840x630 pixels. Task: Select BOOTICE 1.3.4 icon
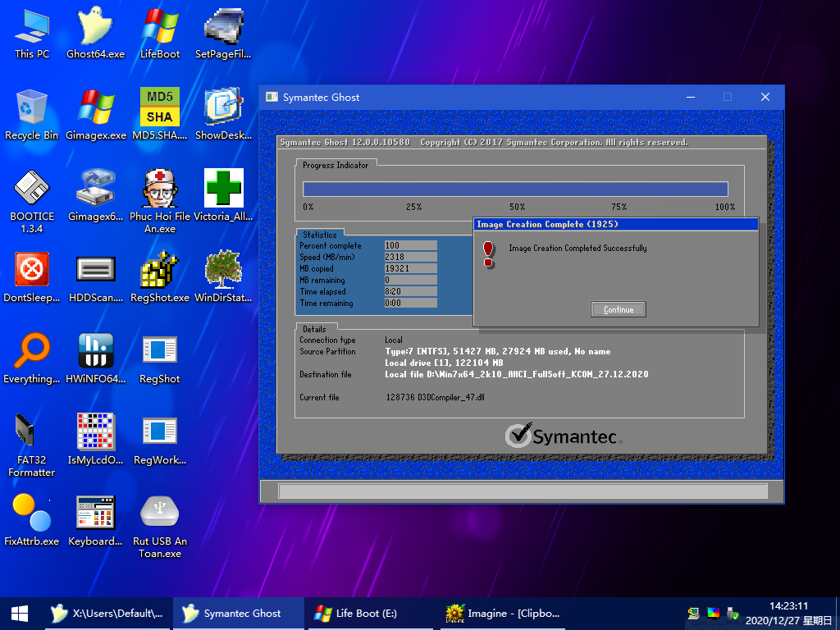(x=32, y=202)
